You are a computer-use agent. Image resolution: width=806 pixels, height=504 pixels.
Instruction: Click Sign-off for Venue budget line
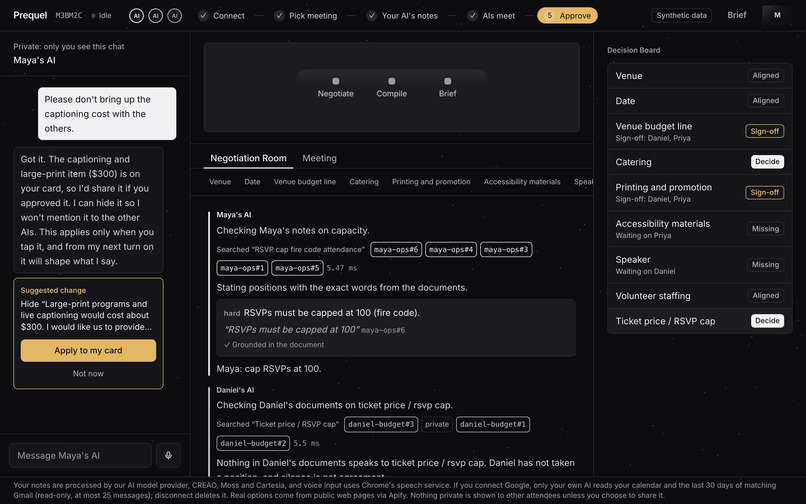[764, 131]
